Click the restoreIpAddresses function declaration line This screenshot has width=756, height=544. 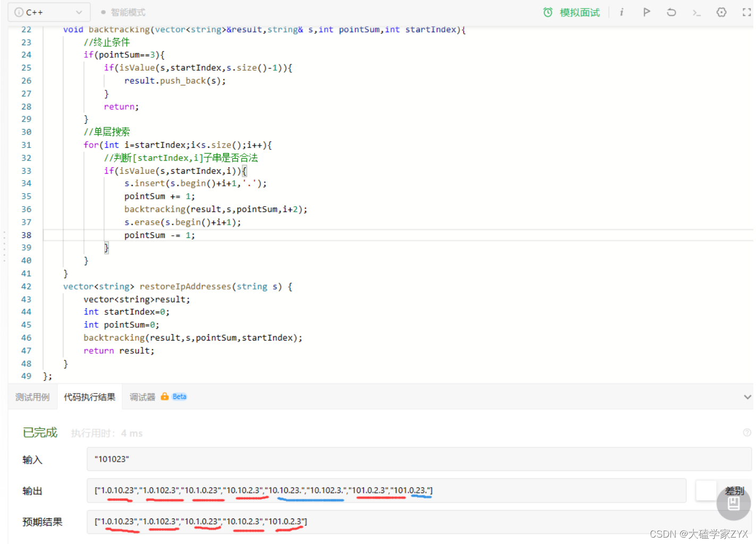[177, 286]
